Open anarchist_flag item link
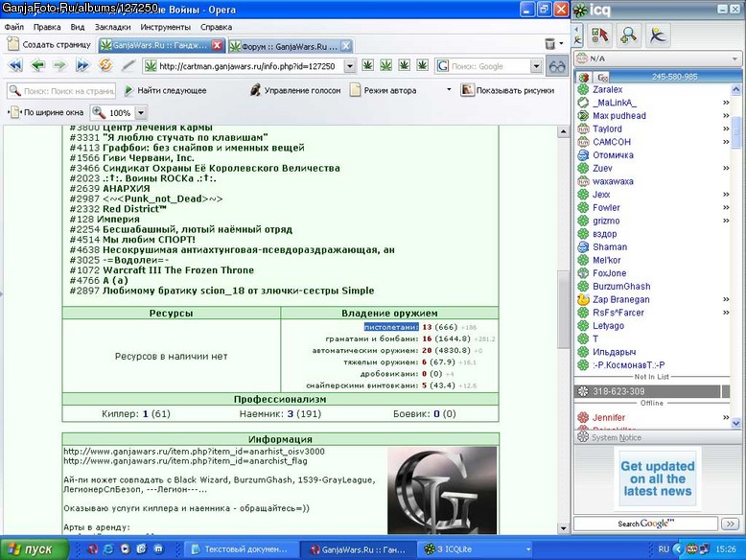This screenshot has width=746, height=560. coord(186,460)
